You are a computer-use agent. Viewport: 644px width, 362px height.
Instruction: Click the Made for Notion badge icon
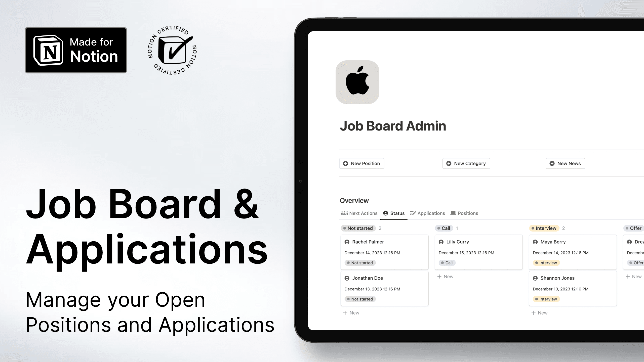pyautogui.click(x=50, y=50)
